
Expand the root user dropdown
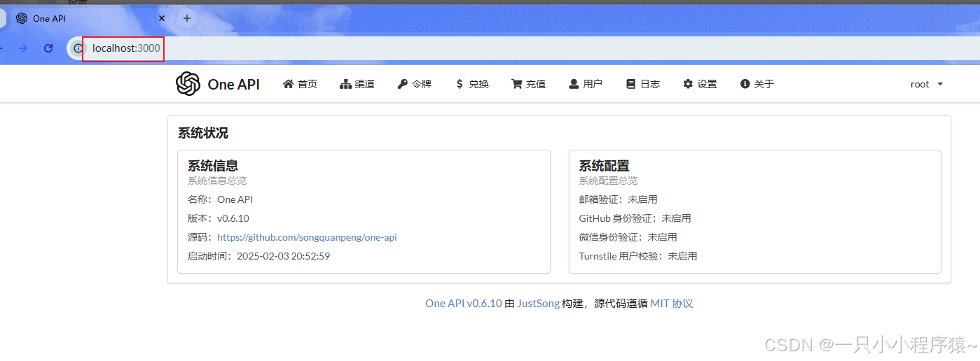927,84
